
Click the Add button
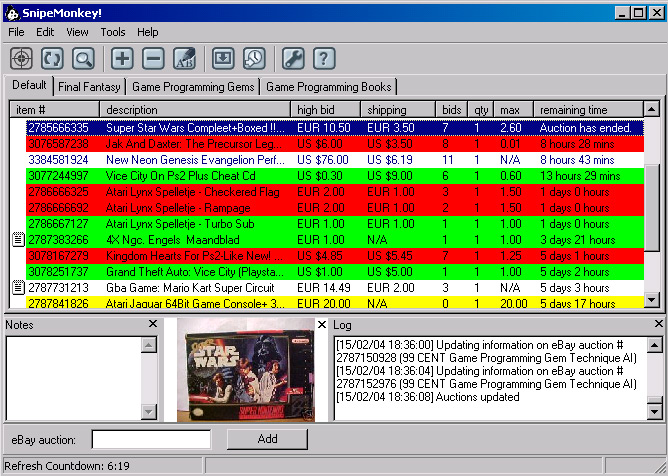point(267,439)
